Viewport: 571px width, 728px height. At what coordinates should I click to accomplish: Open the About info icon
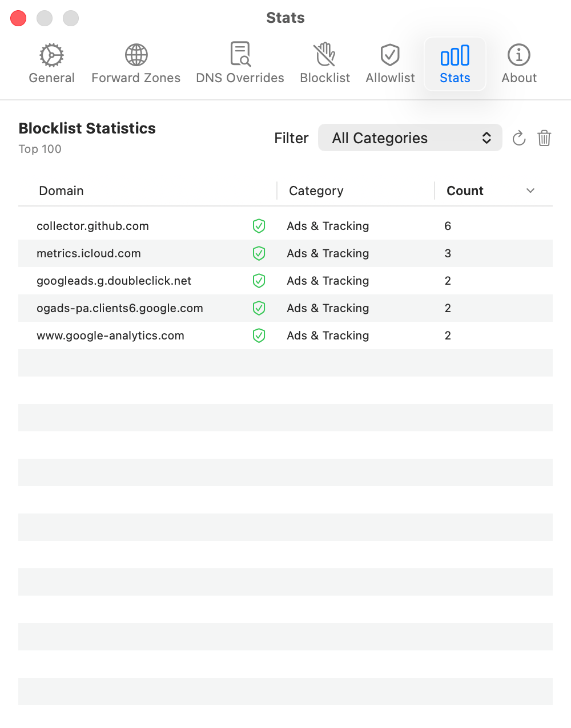coord(518,55)
